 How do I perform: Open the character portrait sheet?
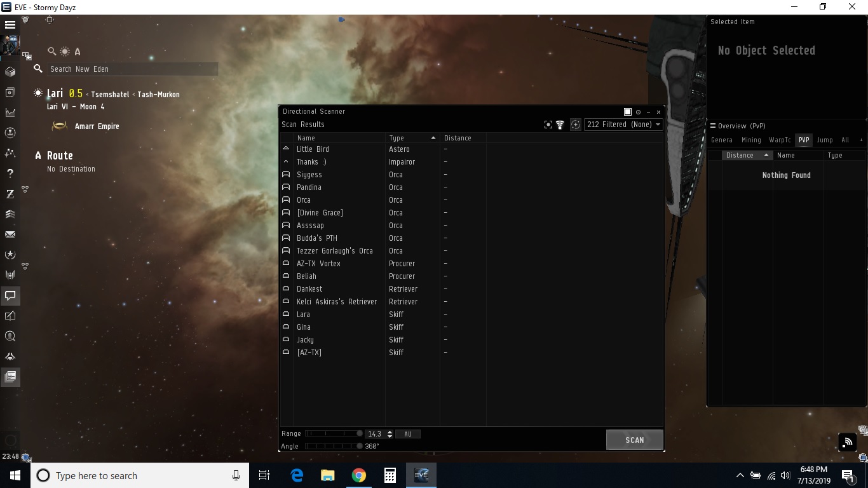tap(10, 46)
